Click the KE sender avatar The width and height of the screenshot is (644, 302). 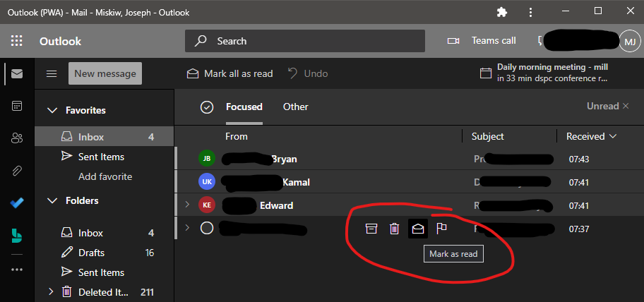207,205
